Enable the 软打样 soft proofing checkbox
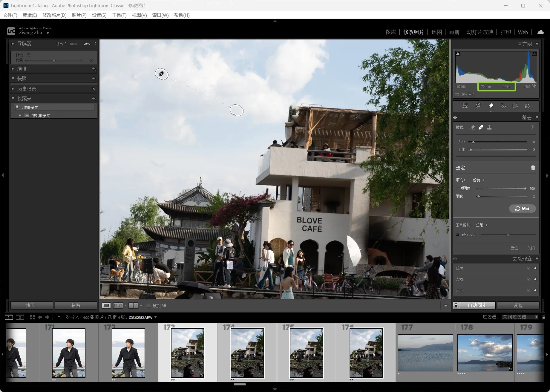The image size is (550, 392). [148, 306]
